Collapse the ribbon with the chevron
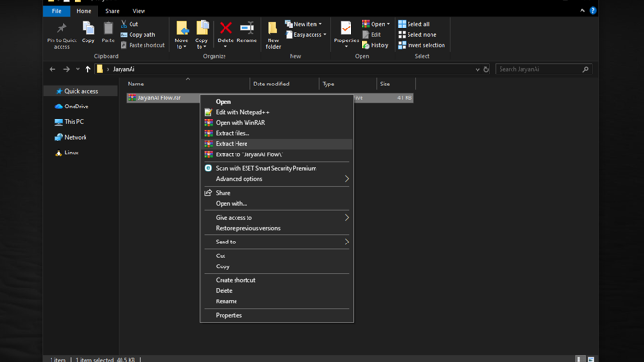This screenshot has width=644, height=362. (x=582, y=11)
